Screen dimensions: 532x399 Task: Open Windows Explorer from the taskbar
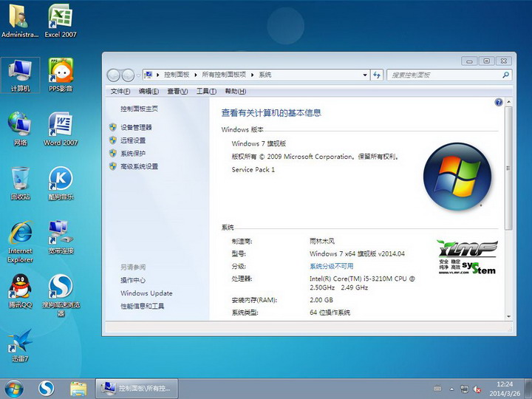pos(78,388)
